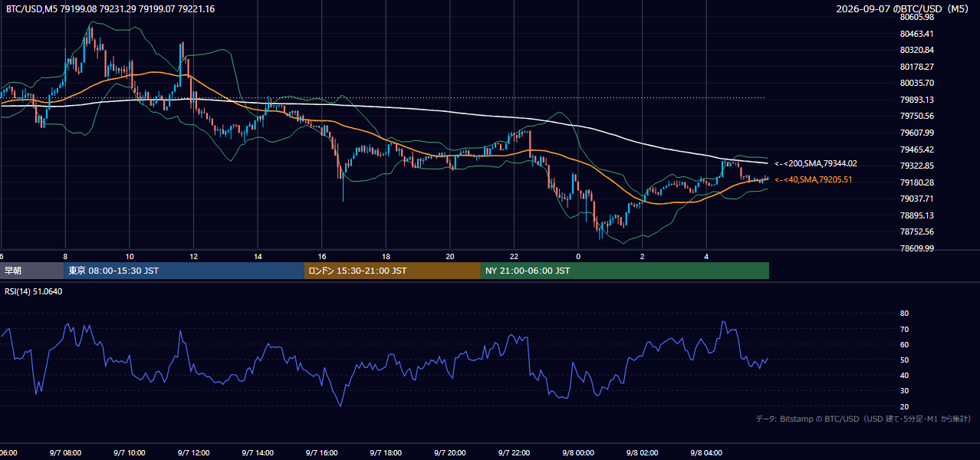This screenshot has height=460, width=980.
Task: Click hour label 14 under price chart
Action: [x=258, y=256]
